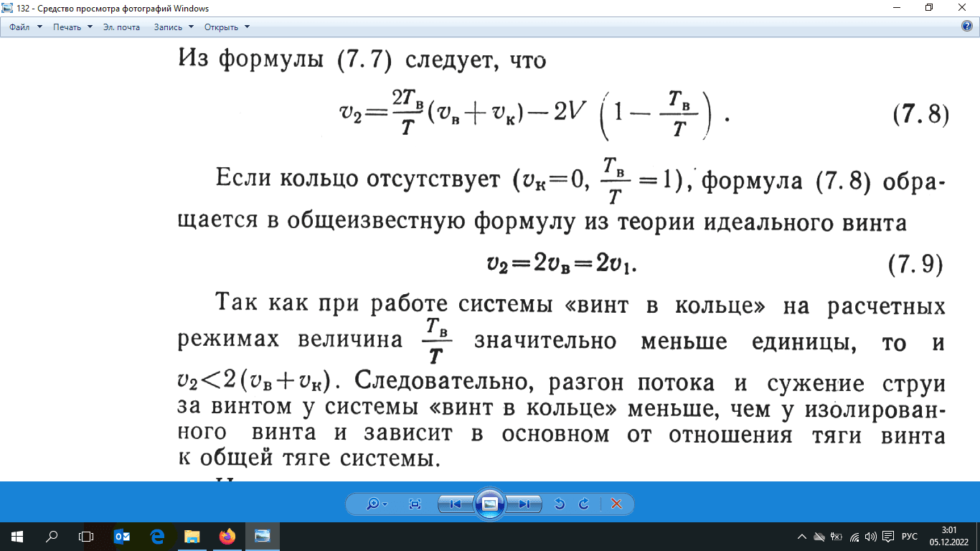Delete the current photo
This screenshot has width=980, height=551.
[x=615, y=504]
